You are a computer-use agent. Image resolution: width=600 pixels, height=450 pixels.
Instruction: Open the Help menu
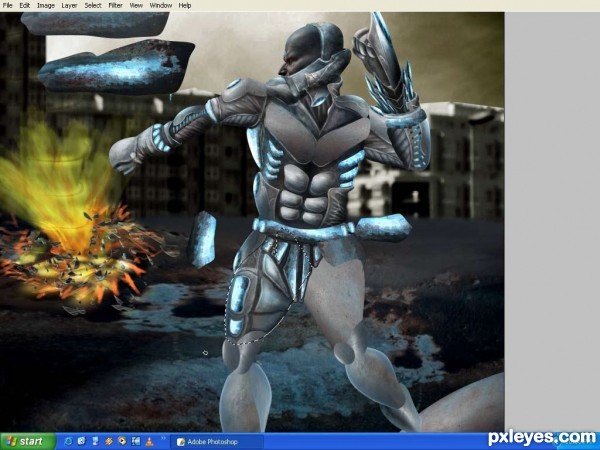coord(185,5)
